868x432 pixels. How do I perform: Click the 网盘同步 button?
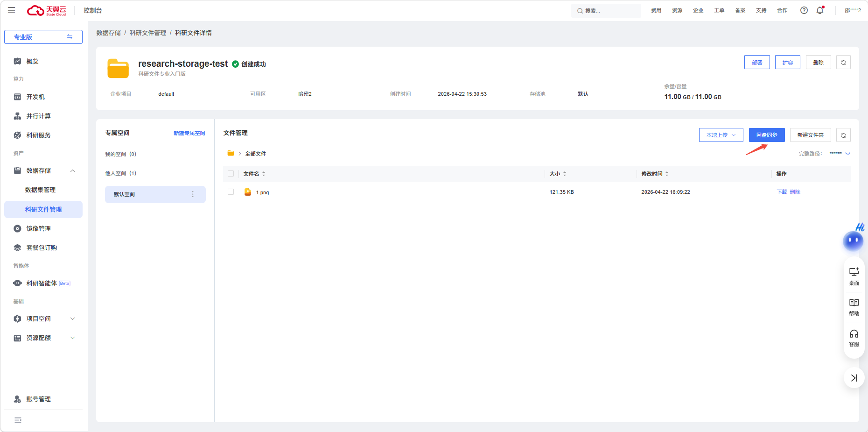click(x=767, y=135)
